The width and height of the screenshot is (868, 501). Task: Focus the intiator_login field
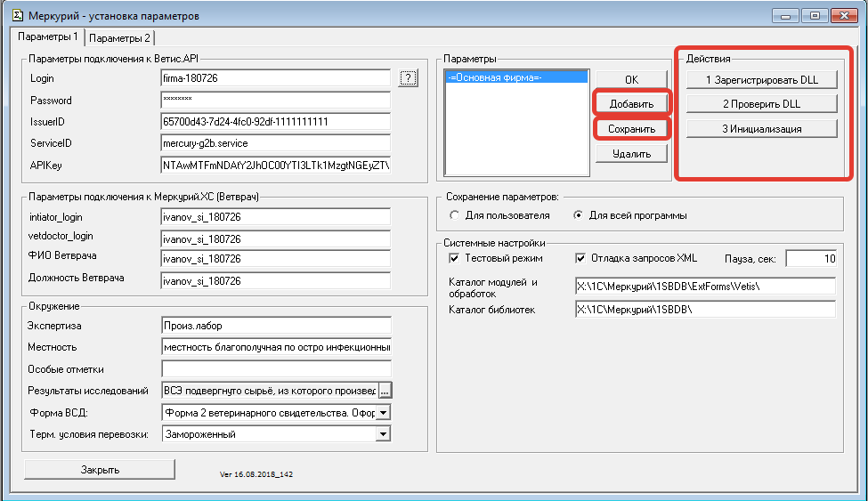pos(276,217)
